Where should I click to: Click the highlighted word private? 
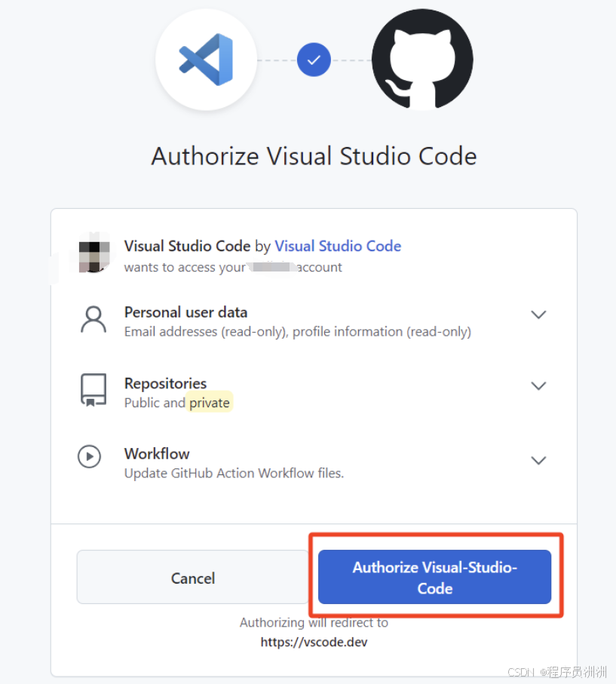pyautogui.click(x=210, y=403)
